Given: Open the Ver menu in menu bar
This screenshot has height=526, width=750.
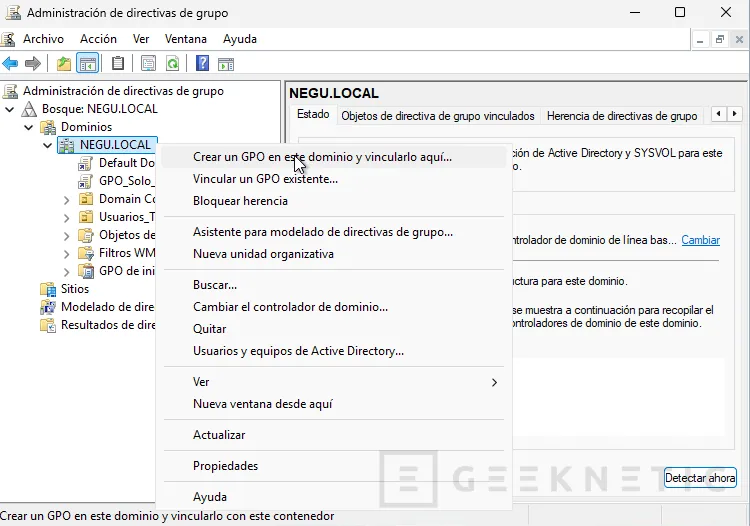Looking at the screenshot, I should pos(141,39).
